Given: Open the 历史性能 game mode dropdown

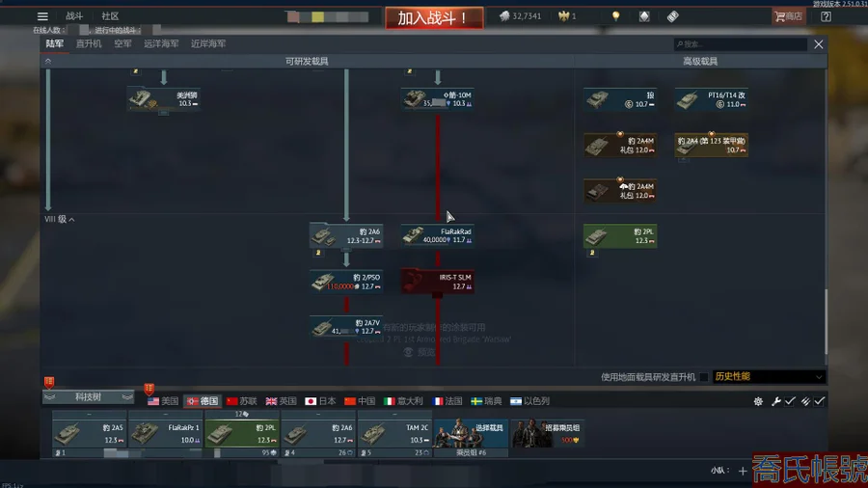Looking at the screenshot, I should 769,377.
